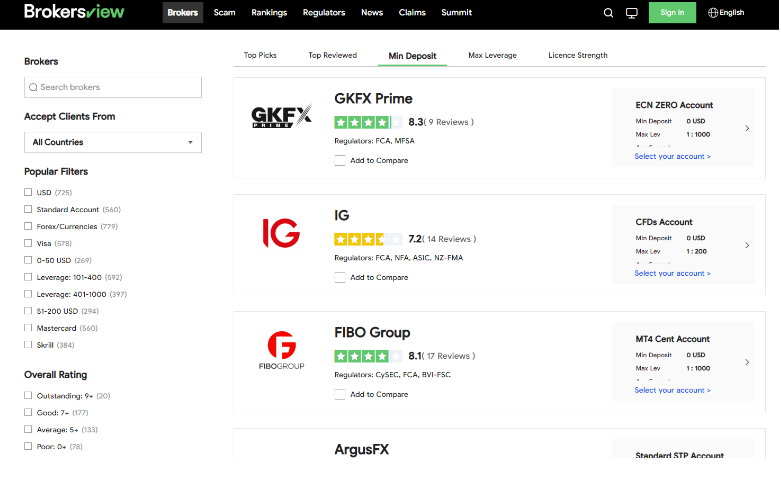Click Select your account for FIBO Group

[672, 390]
